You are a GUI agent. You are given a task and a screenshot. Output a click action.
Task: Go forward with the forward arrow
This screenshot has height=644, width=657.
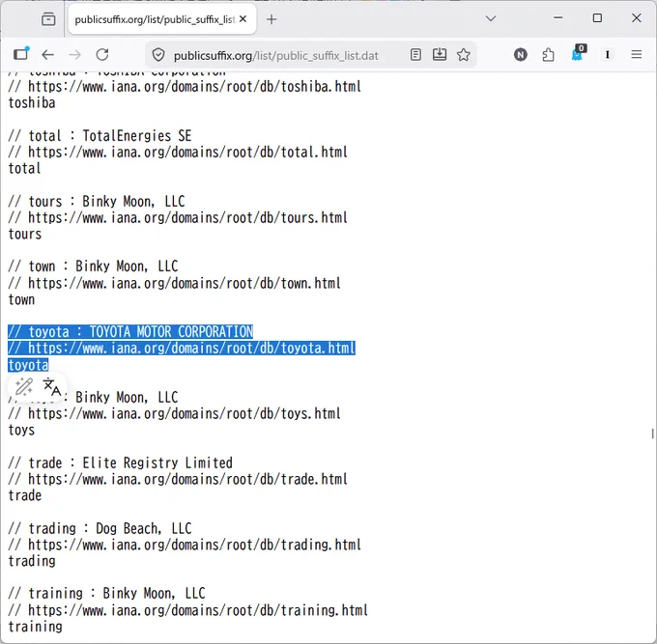tap(74, 55)
